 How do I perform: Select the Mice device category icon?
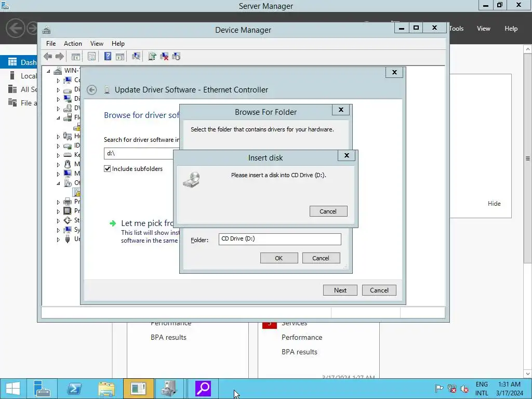(68, 164)
